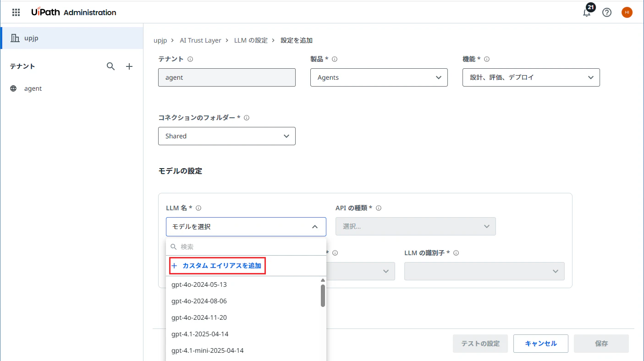
Task: Go to LLM の設定 breadcrumb link
Action: point(251,40)
